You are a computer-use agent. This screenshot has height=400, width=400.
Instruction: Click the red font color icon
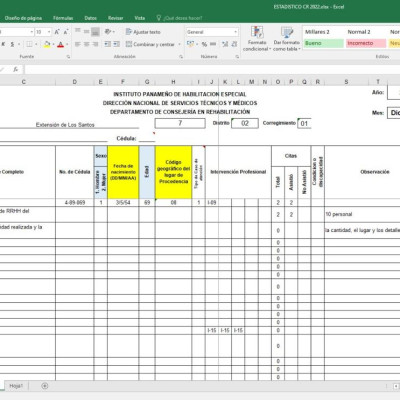(x=60, y=44)
